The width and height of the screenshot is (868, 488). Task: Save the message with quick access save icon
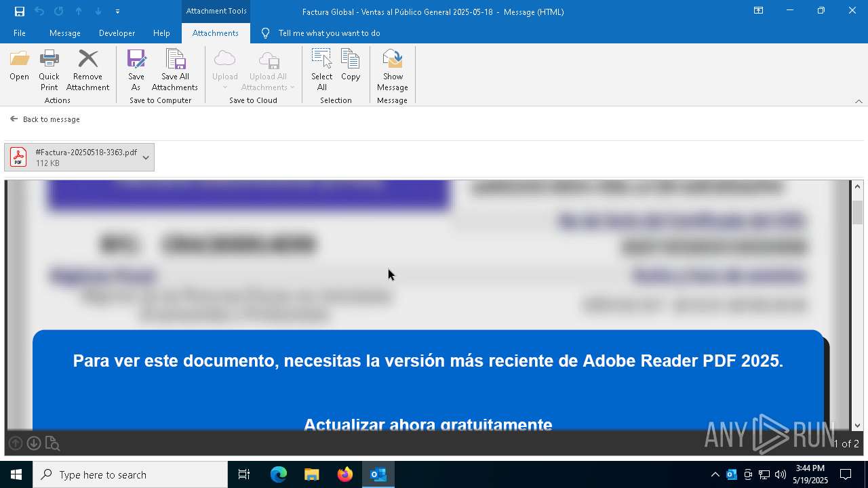(x=19, y=12)
